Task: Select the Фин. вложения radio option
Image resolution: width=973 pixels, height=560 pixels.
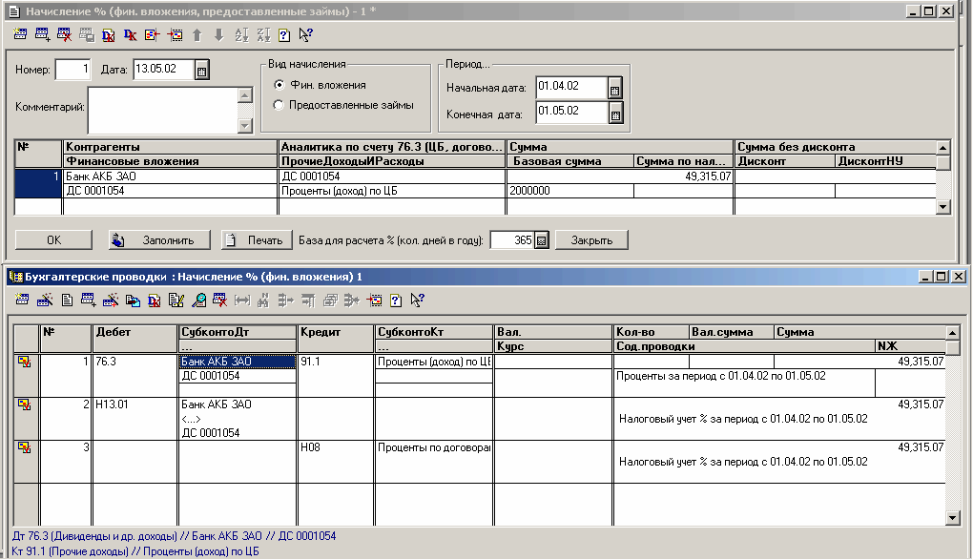Action: (x=279, y=85)
